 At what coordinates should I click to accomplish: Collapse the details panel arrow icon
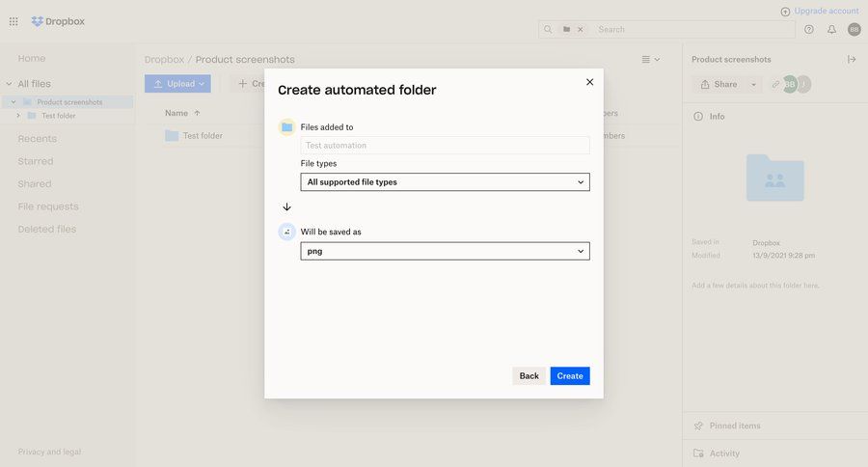point(852,59)
